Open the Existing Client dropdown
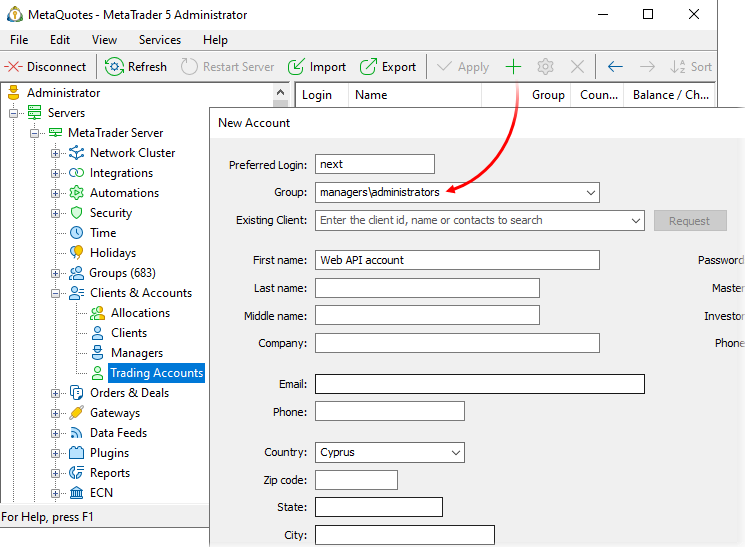745x547 pixels. pyautogui.click(x=636, y=221)
